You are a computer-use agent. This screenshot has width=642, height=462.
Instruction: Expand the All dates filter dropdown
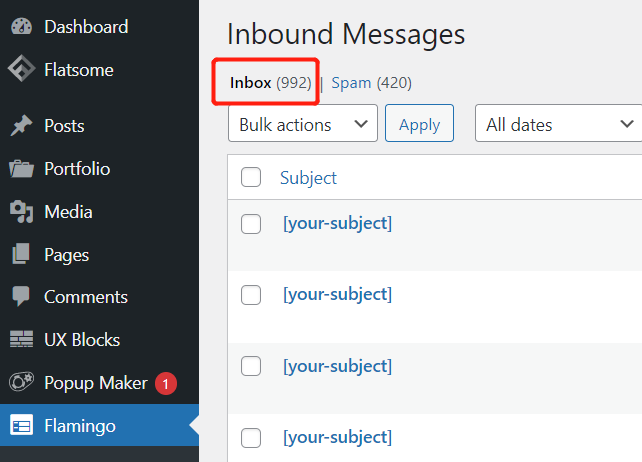coord(558,125)
